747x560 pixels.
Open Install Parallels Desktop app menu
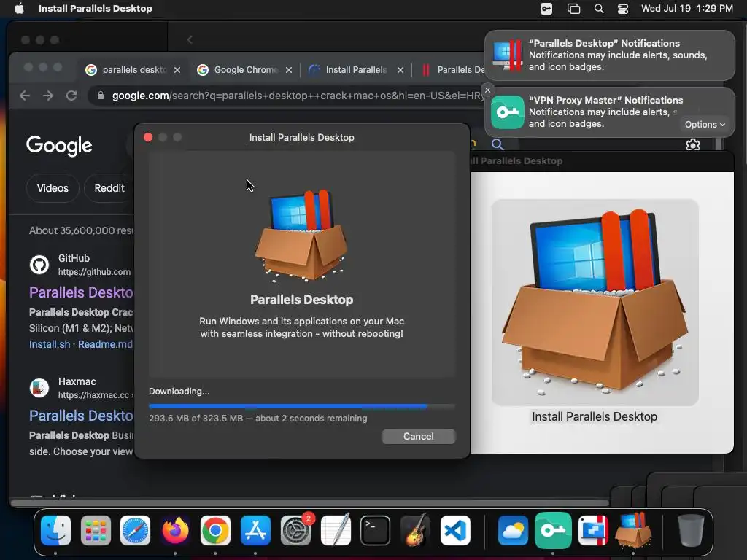click(96, 8)
